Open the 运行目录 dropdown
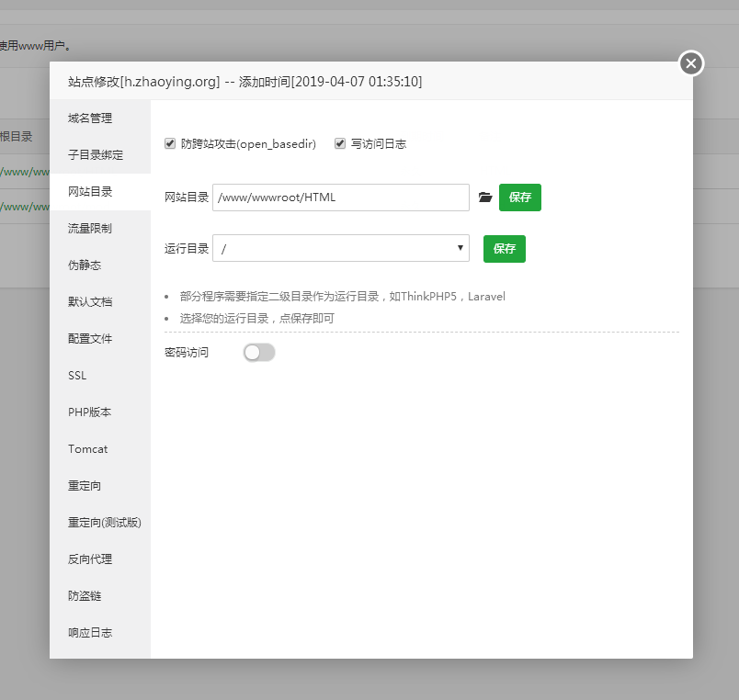 (341, 248)
